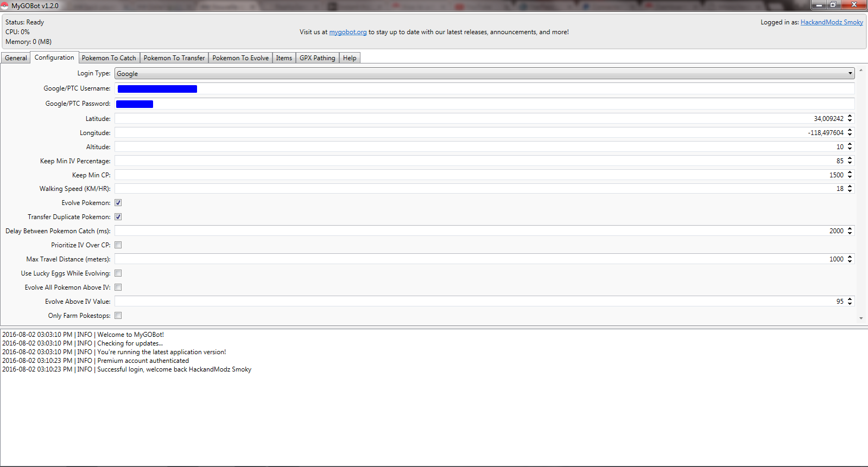The width and height of the screenshot is (868, 467).
Task: Select the Configuration tab
Action: tap(54, 57)
